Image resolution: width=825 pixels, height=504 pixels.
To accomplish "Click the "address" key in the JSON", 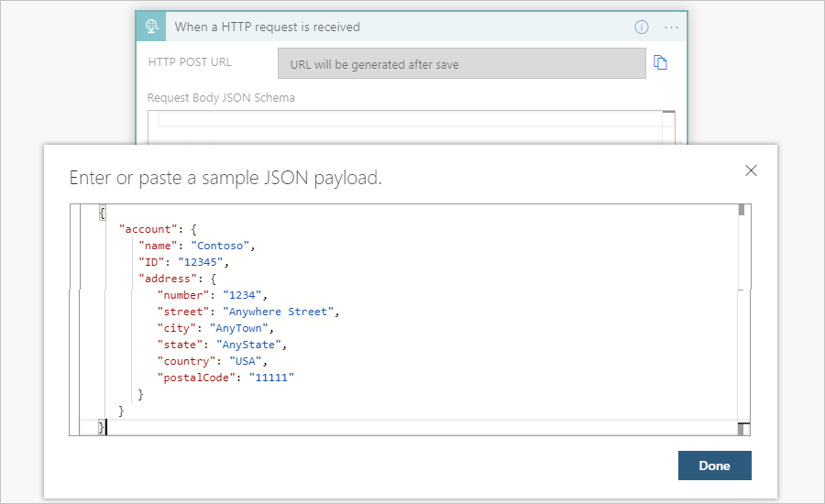I will point(165,279).
